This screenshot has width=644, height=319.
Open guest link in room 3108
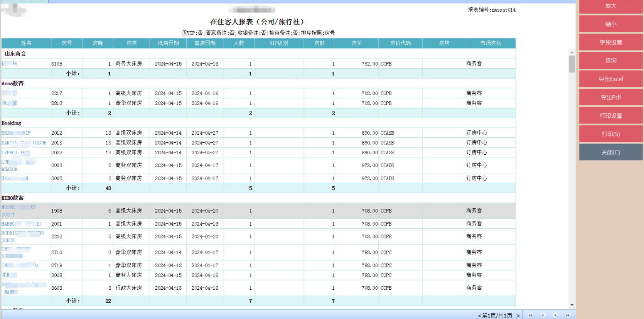[10, 64]
